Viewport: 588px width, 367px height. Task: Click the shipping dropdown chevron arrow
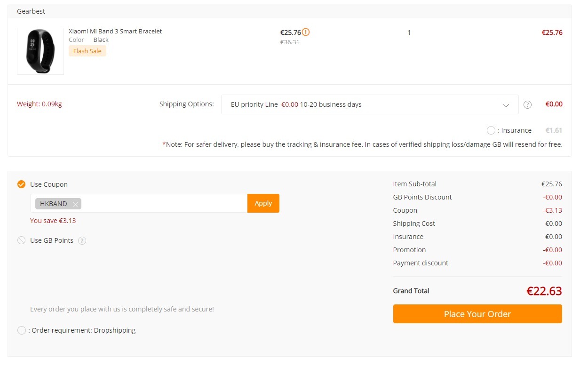[506, 105]
